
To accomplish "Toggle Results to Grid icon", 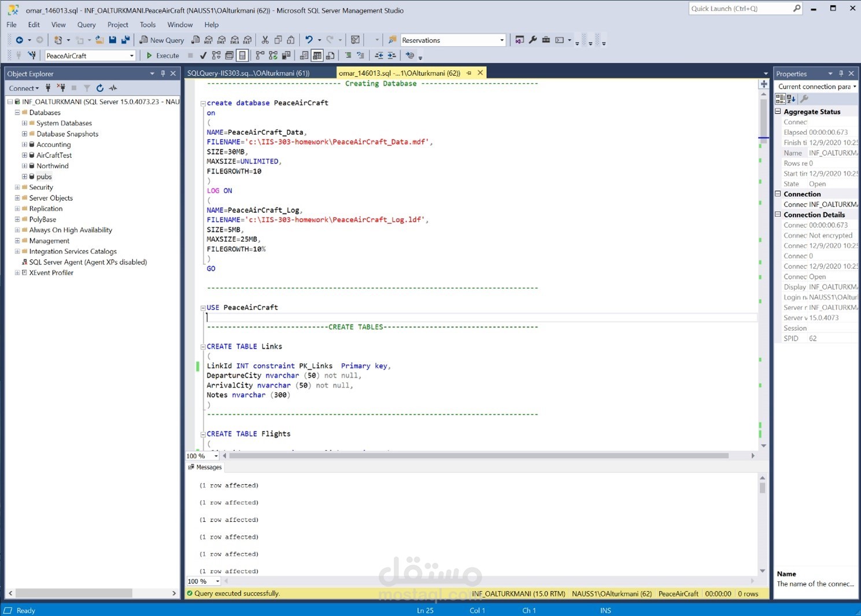I will (317, 56).
